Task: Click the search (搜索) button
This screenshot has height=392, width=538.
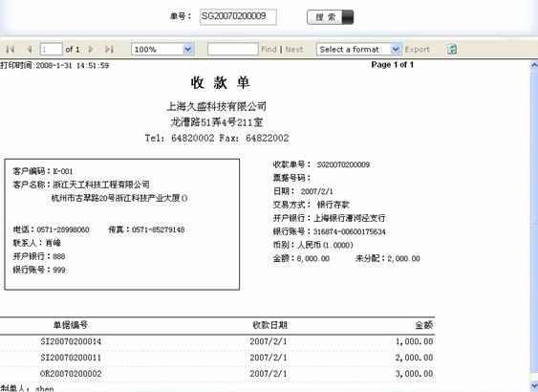Action: pyautogui.click(x=330, y=17)
